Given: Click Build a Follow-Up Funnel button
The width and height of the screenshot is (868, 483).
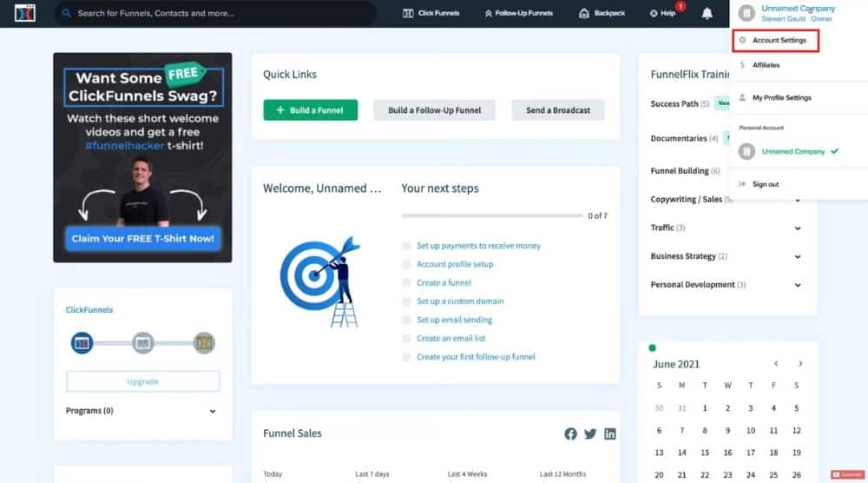Looking at the screenshot, I should click(435, 110).
